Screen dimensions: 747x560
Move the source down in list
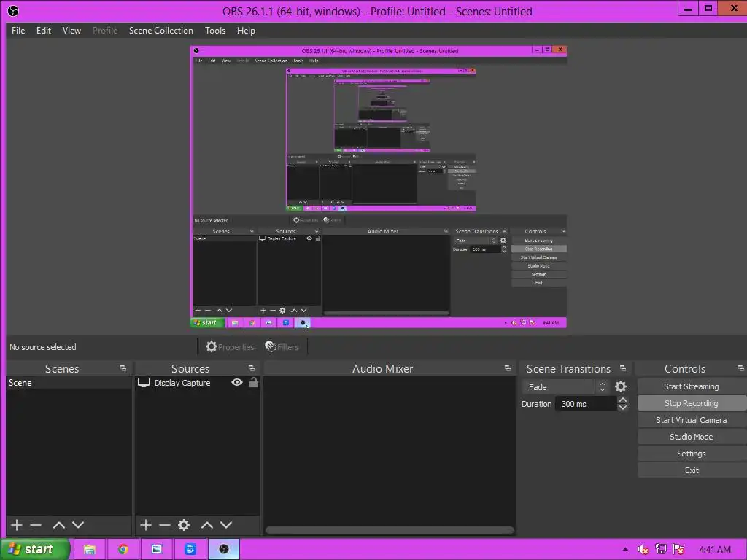pos(226,525)
